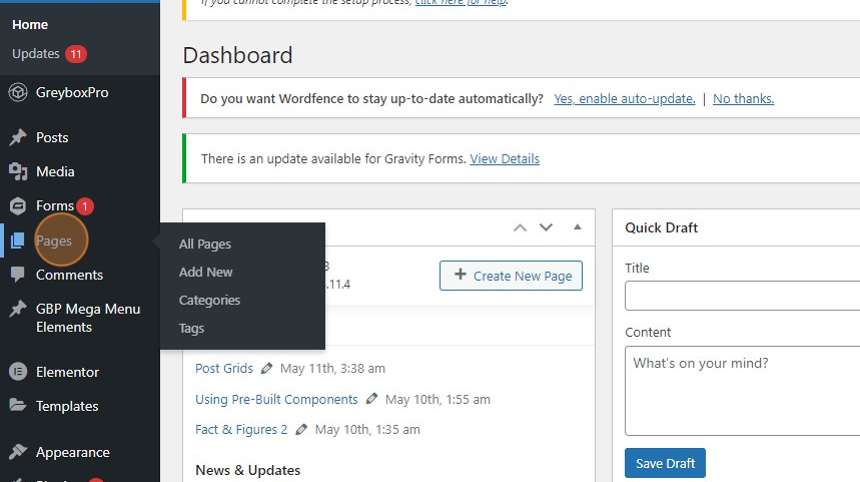Click the Elementor sidebar icon

[x=18, y=372]
